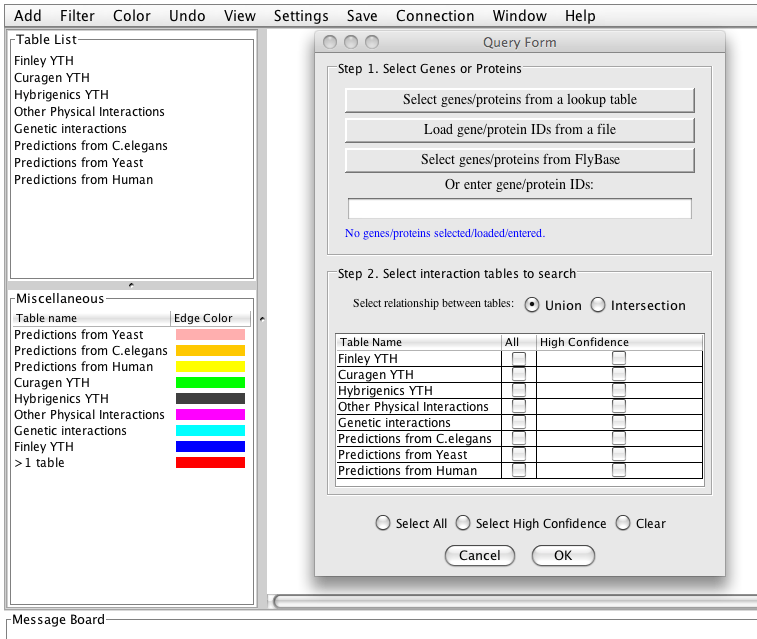Click Table name header in Miscellaneous panel
Image resolution: width=757 pixels, height=639 pixels.
pyautogui.click(x=91, y=318)
